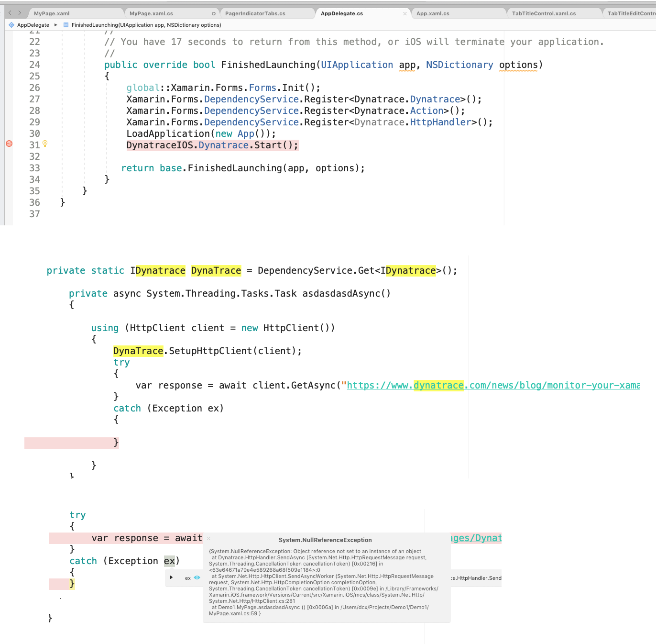The image size is (656, 644).
Task: Click LoadApplication(new App()) statement
Action: pos(201,134)
